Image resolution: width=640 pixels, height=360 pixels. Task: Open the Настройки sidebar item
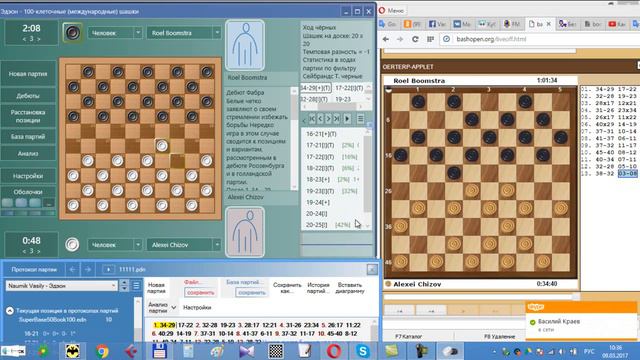pyautogui.click(x=28, y=176)
